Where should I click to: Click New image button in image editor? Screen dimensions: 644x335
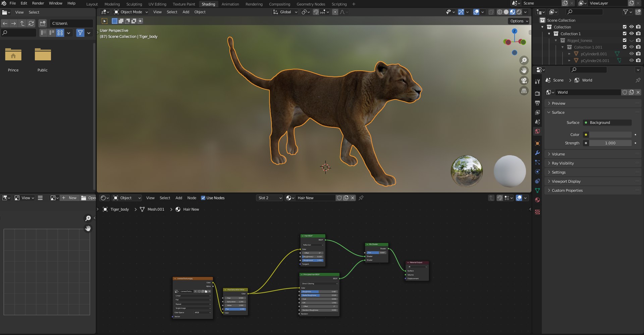69,198
